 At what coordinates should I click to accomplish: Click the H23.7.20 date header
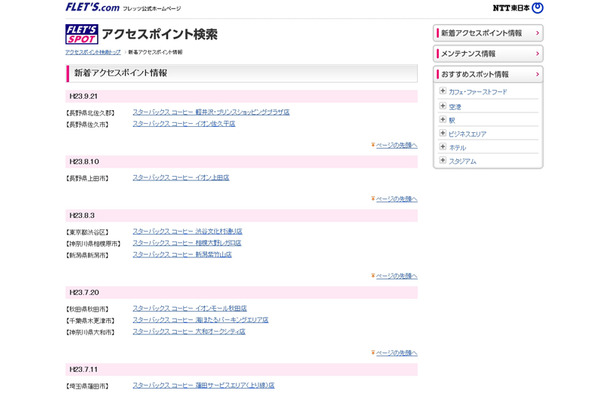coord(241,292)
